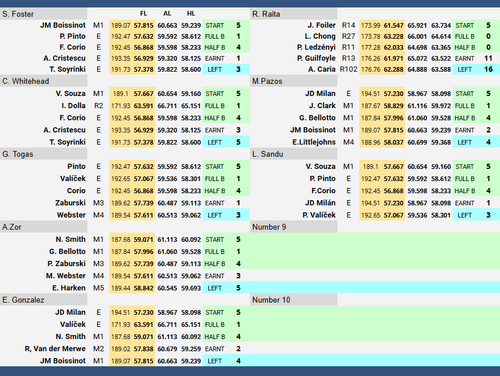Select the M4 cell beside E.Littlejohns

point(348,142)
